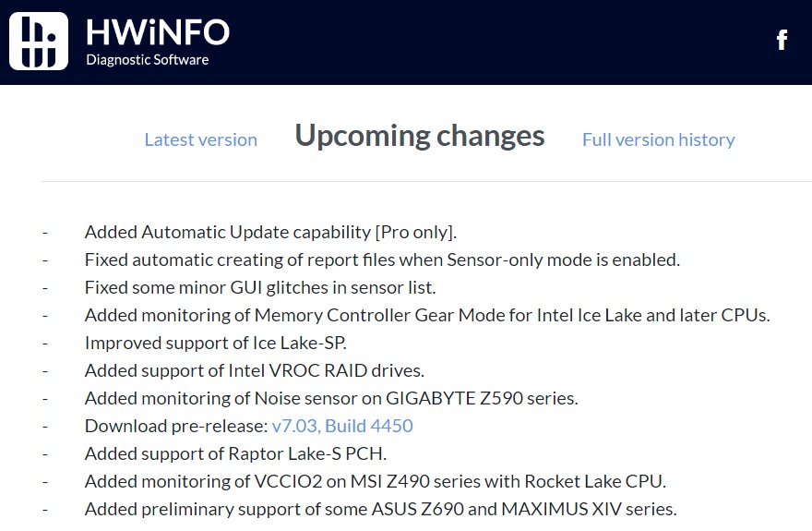Switch to the Latest version tab
The height and width of the screenshot is (531, 812).
(x=200, y=139)
